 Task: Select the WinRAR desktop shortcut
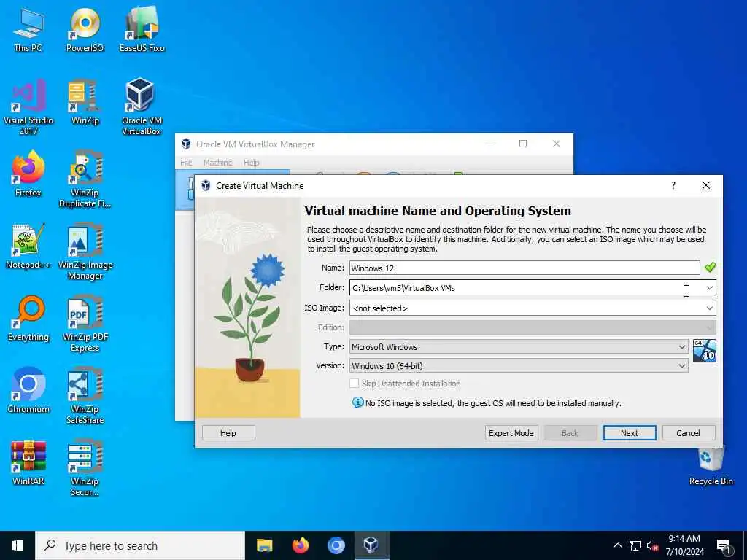tap(28, 463)
